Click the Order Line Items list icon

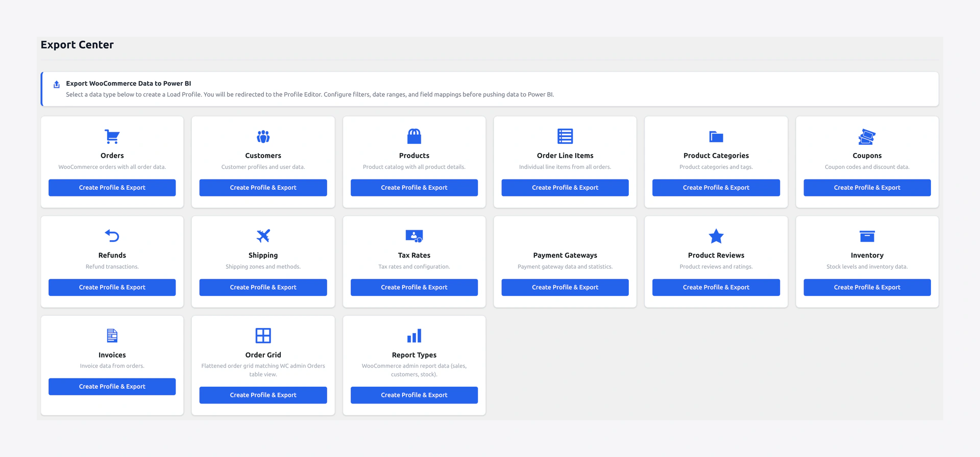coord(565,136)
